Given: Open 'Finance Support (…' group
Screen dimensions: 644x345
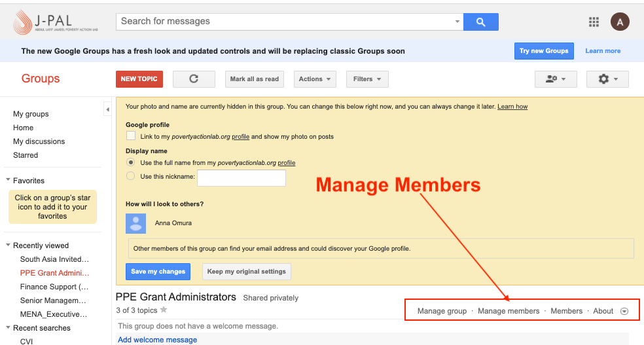Looking at the screenshot, I should pyautogui.click(x=54, y=287).
